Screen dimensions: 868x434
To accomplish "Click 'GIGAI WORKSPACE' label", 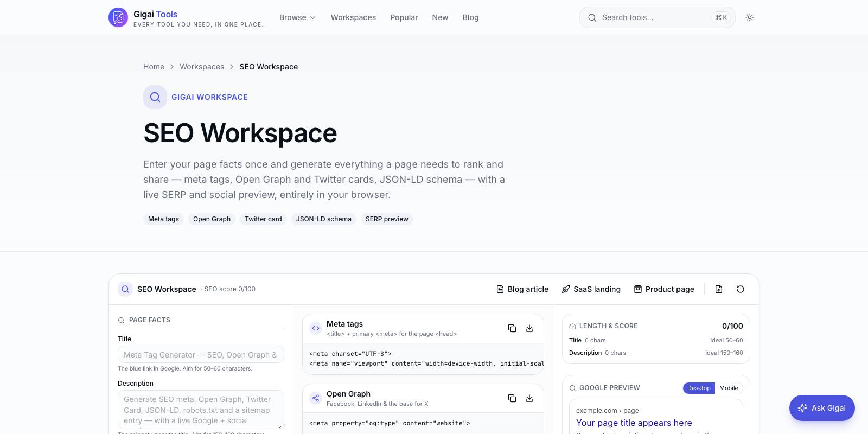I will 209,97.
